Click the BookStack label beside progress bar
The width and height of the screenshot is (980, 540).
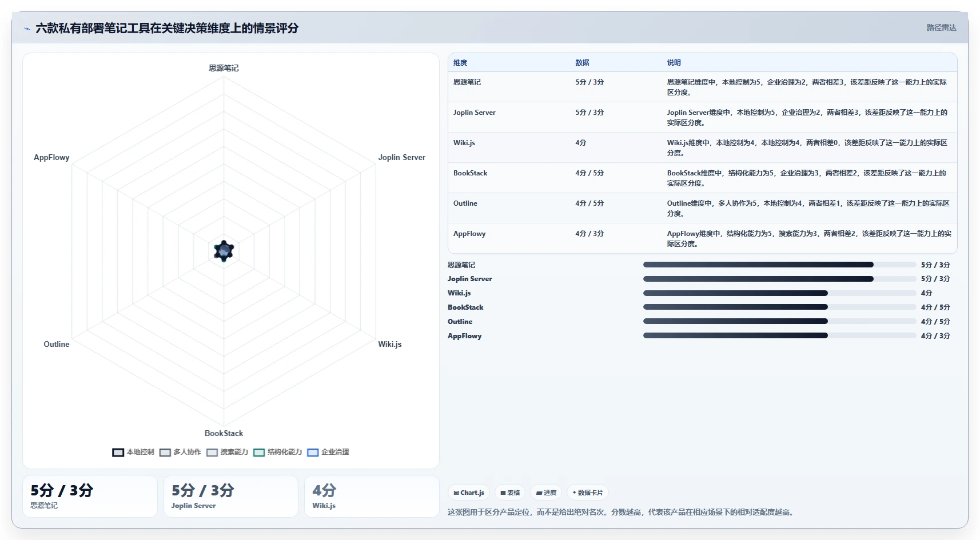point(465,307)
